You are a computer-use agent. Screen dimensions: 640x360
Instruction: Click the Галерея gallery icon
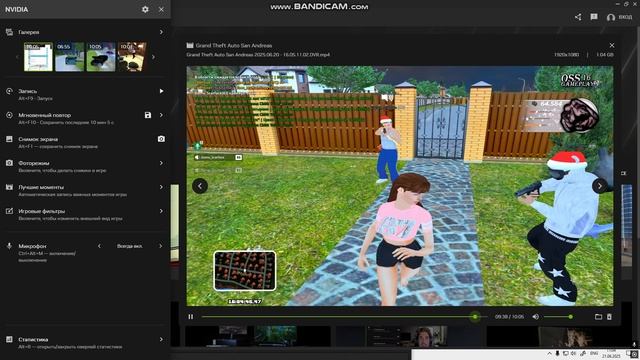pos(9,32)
